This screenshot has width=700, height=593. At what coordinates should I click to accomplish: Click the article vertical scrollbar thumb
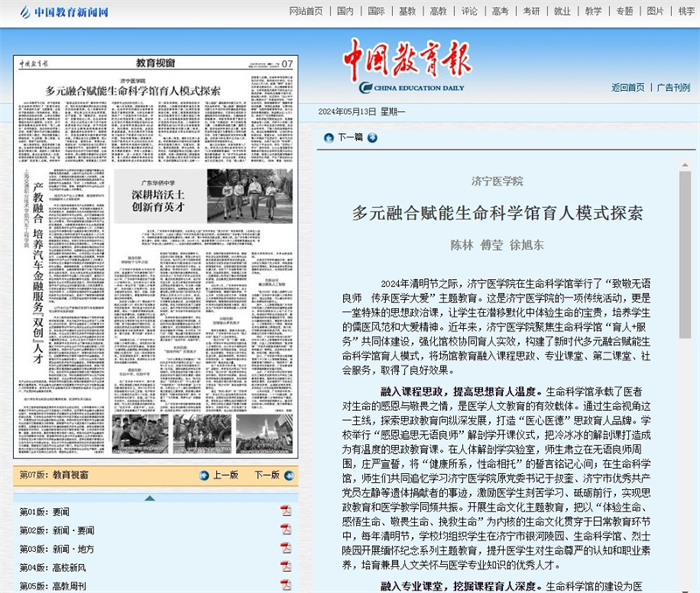(x=685, y=255)
